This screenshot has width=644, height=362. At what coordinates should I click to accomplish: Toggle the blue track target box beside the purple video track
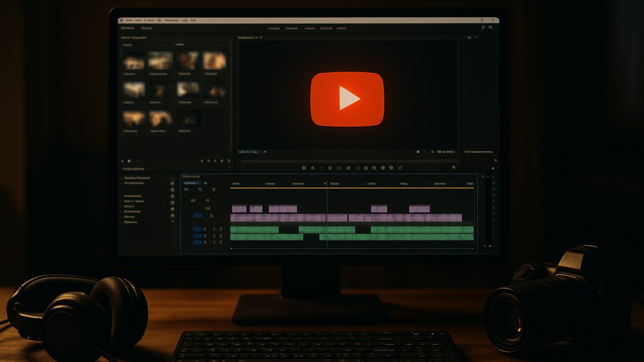point(197,216)
